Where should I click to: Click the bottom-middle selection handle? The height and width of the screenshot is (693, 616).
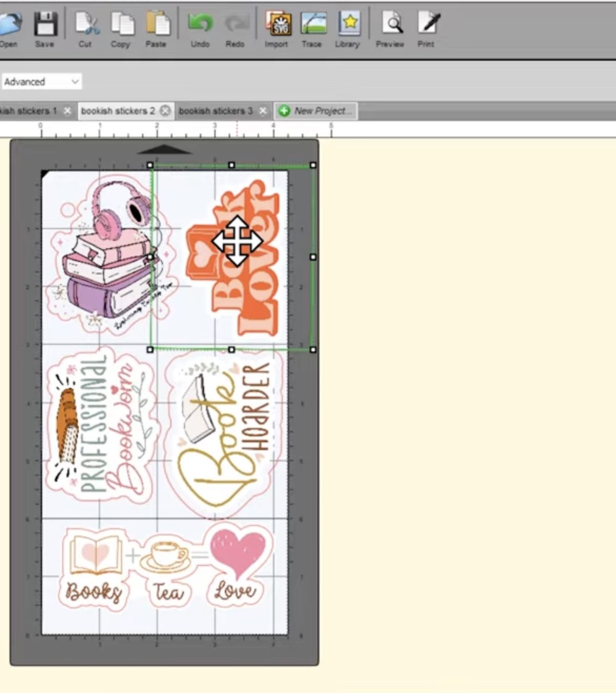point(232,349)
